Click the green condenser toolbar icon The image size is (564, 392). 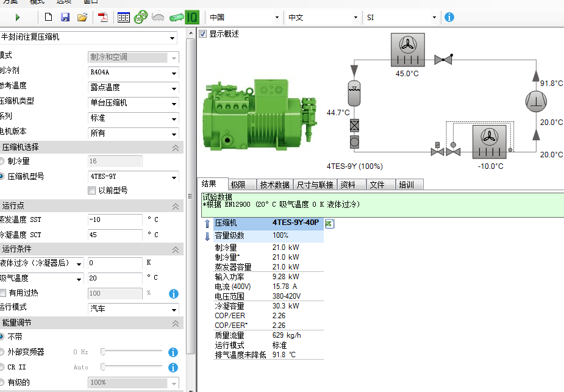pos(176,17)
